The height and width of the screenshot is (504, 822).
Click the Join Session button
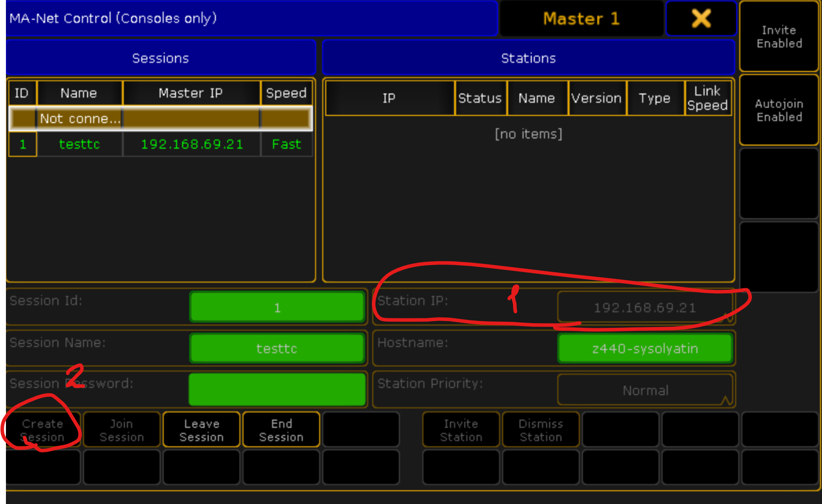(x=122, y=430)
